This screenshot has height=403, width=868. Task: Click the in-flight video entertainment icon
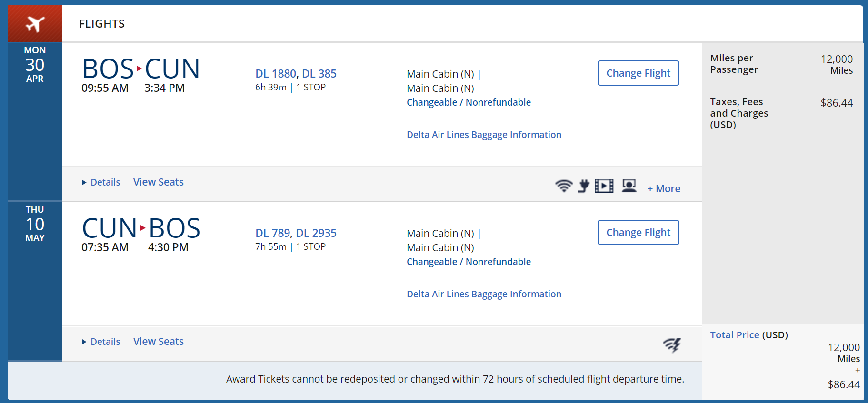pos(604,186)
